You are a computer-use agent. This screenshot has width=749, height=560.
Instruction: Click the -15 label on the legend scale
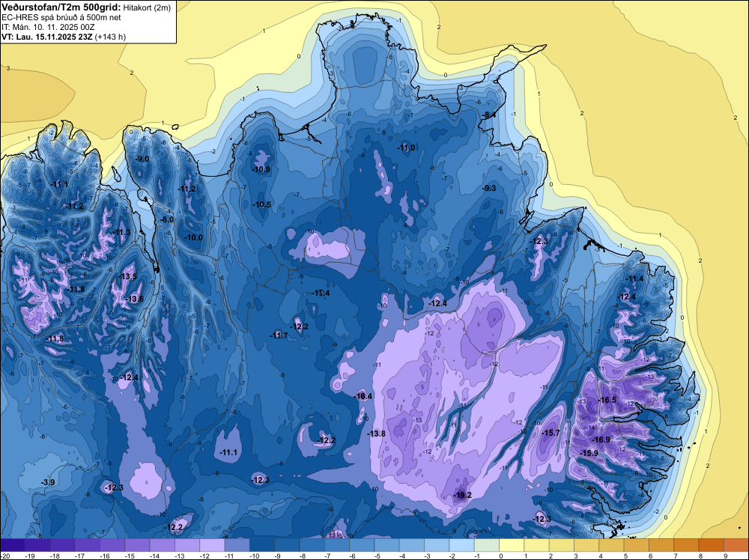[x=130, y=556]
